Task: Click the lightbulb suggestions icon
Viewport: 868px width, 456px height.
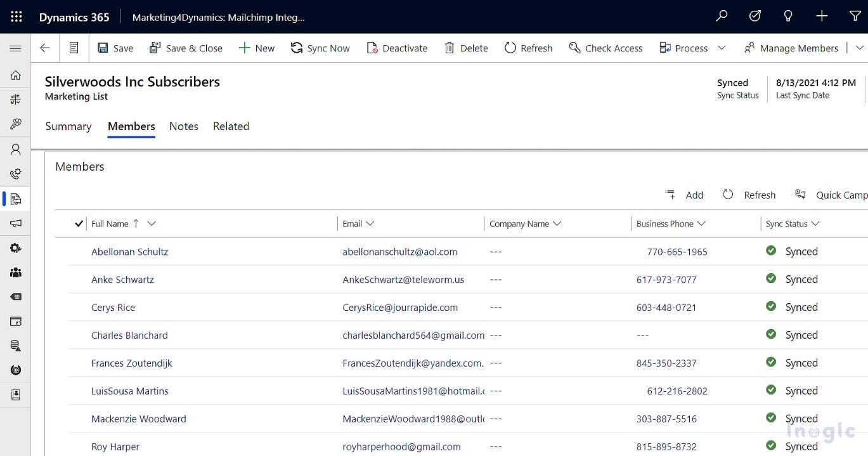Action: click(x=788, y=16)
